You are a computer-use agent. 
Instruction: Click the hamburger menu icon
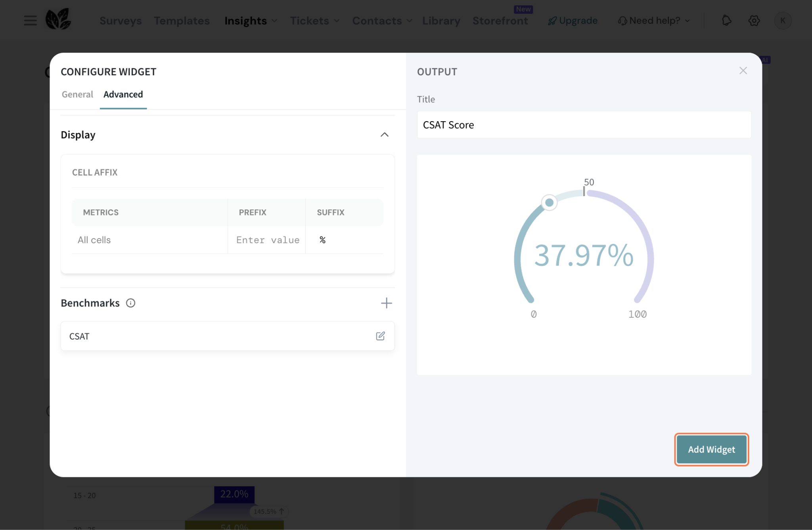[30, 20]
